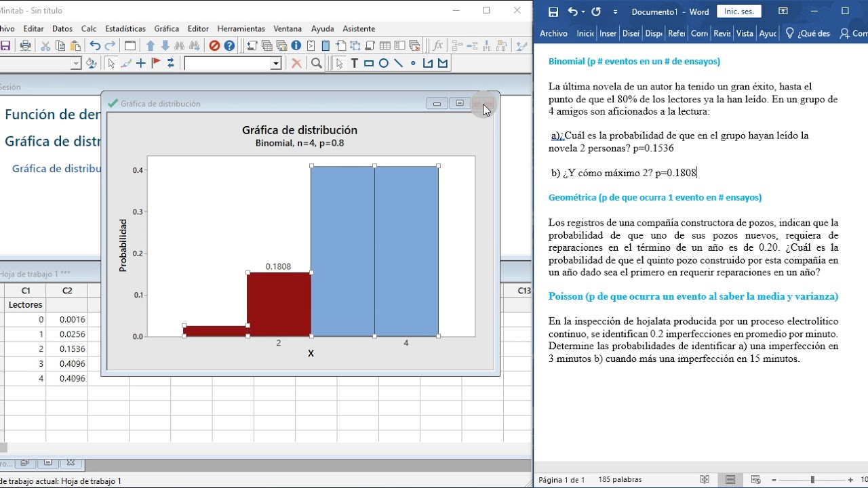
Task: Click the C2 column header
Action: [x=67, y=290]
